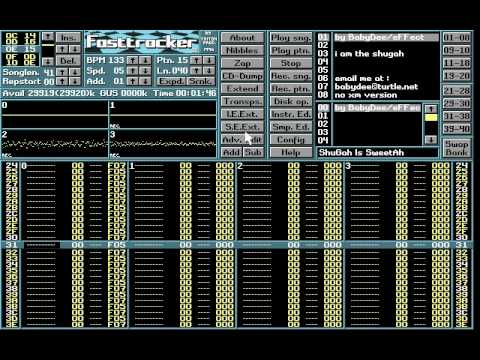This screenshot has height=360, width=480.
Task: Click the Play sng. button
Action: click(291, 38)
